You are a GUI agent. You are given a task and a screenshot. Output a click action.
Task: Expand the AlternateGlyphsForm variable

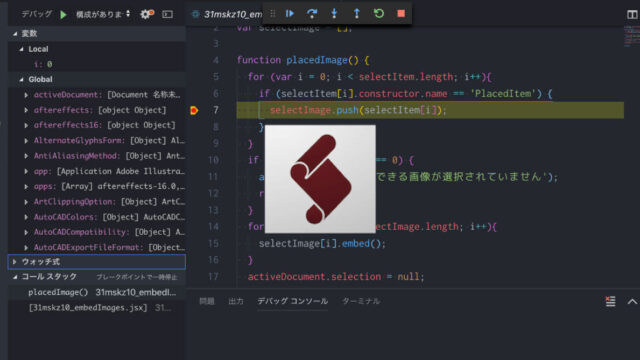[26, 140]
